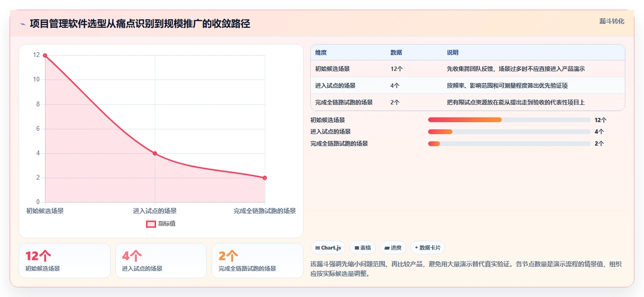Click the 4个 cell in the table

pos(395,86)
